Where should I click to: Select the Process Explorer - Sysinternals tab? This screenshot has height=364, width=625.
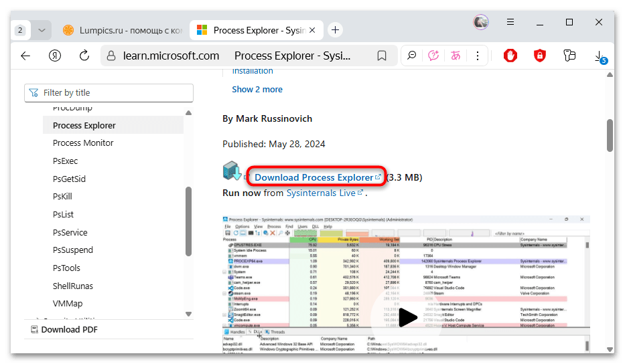[x=255, y=30]
